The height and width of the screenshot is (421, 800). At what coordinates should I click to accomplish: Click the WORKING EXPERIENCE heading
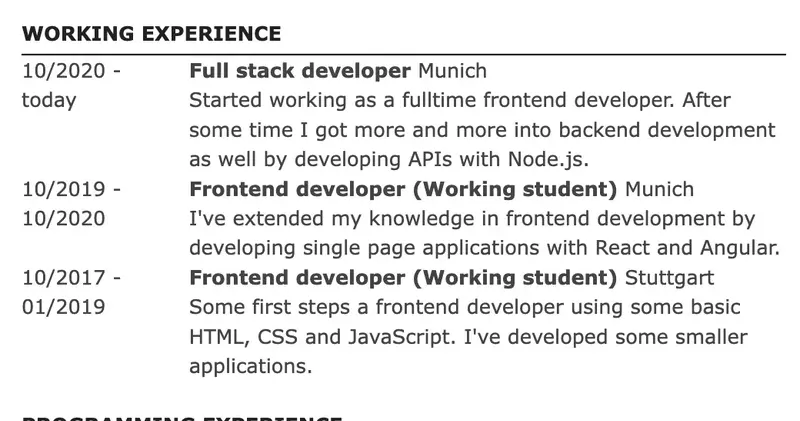[x=151, y=34]
